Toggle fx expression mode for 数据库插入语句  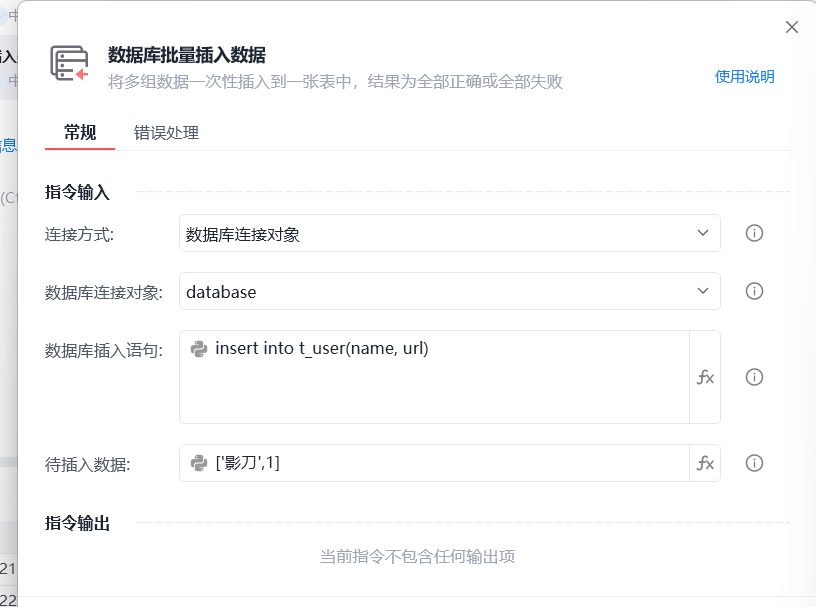point(705,377)
